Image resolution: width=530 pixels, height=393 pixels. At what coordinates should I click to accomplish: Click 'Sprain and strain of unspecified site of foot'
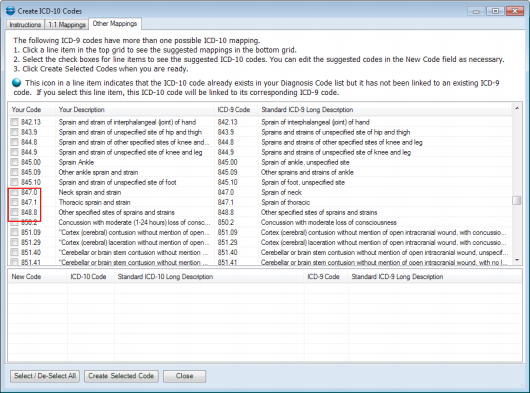click(x=117, y=182)
